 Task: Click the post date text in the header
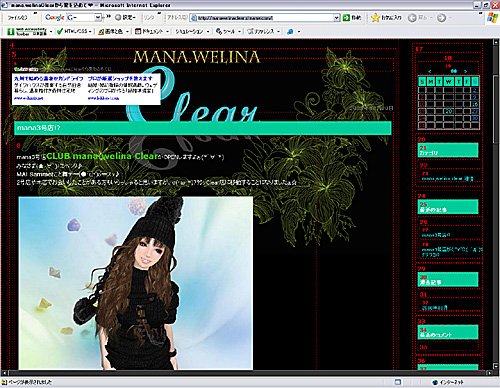pyautogui.click(x=372, y=108)
